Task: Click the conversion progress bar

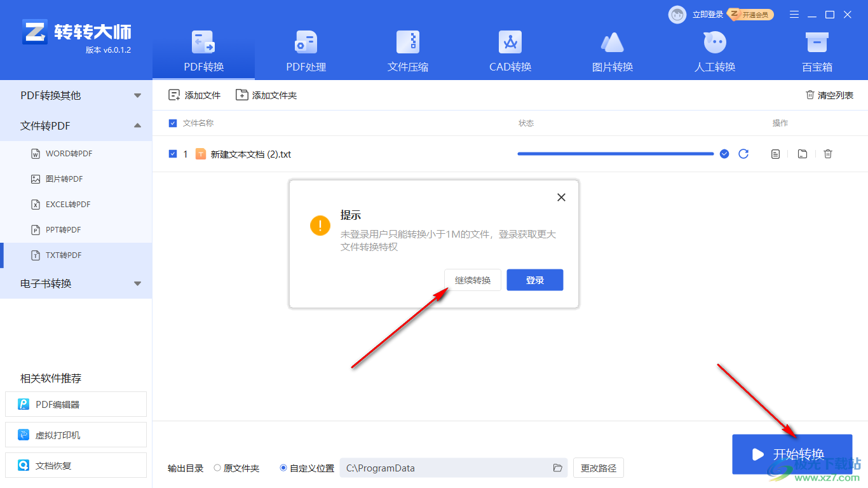Action: tap(616, 154)
